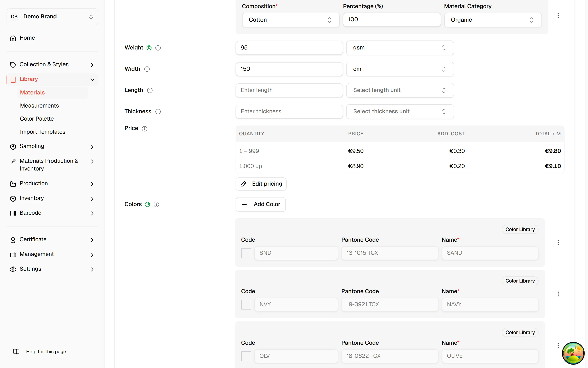
Task: Open the Demo Brand switcher
Action: [x=52, y=17]
